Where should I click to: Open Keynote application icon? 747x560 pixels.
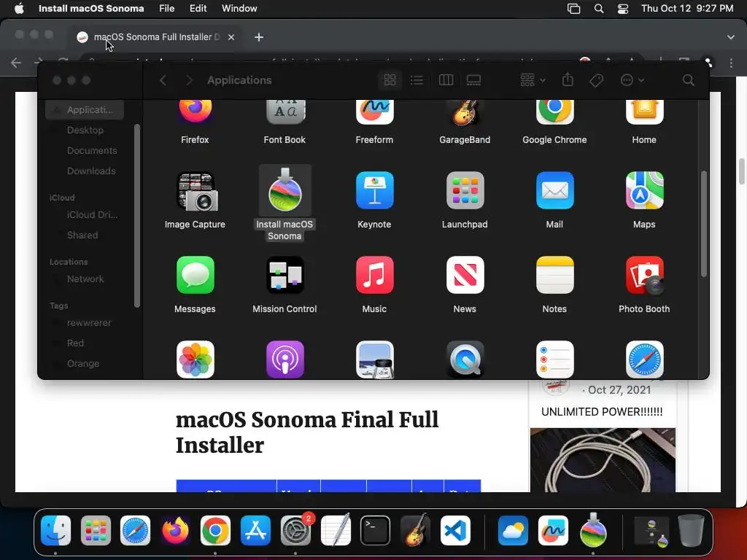[x=374, y=190]
